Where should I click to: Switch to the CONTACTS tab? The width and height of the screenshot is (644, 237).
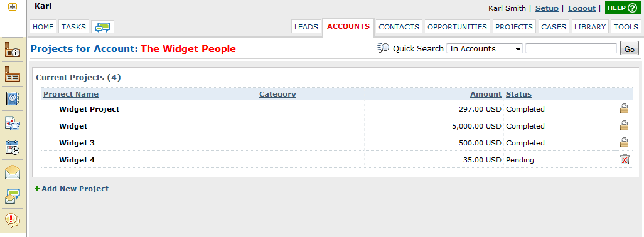399,27
